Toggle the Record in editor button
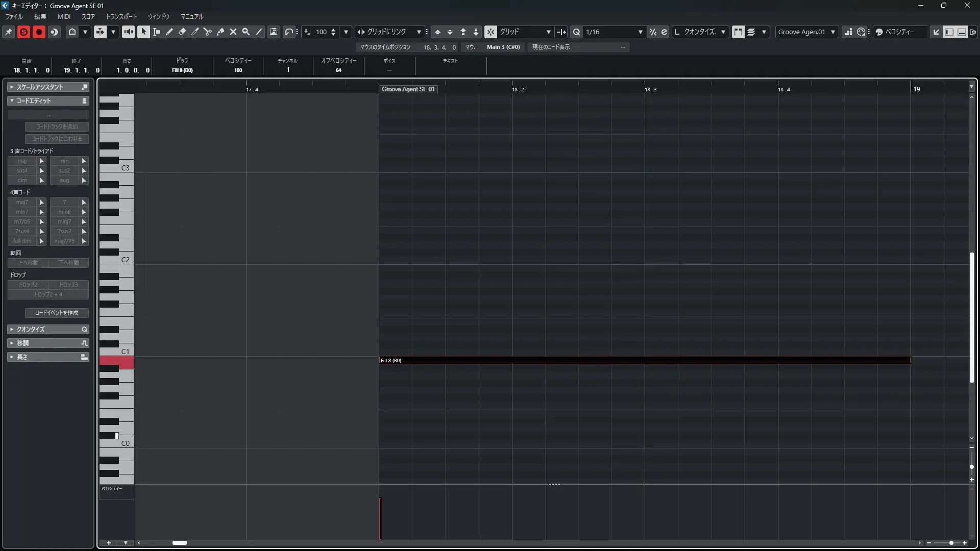The image size is (980, 551). pos(39,32)
